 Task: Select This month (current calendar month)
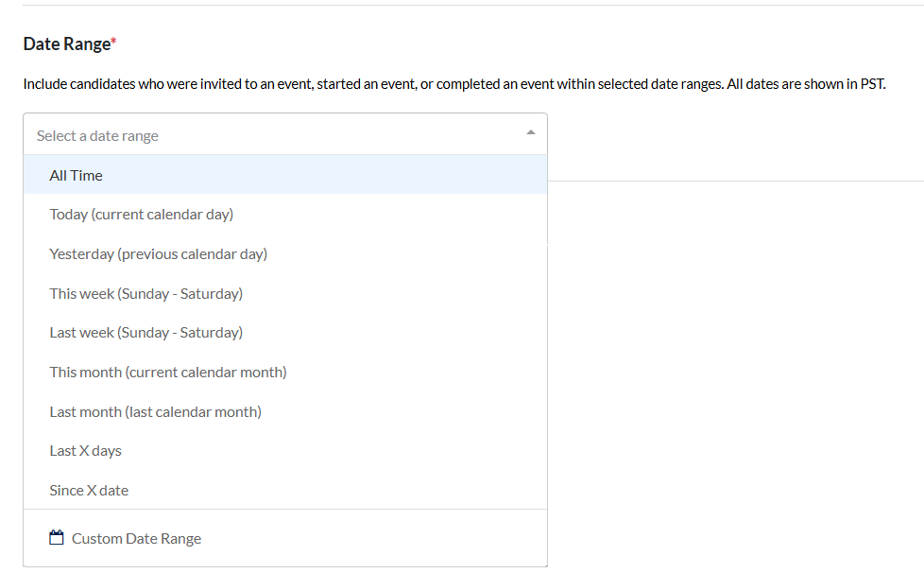(x=168, y=373)
